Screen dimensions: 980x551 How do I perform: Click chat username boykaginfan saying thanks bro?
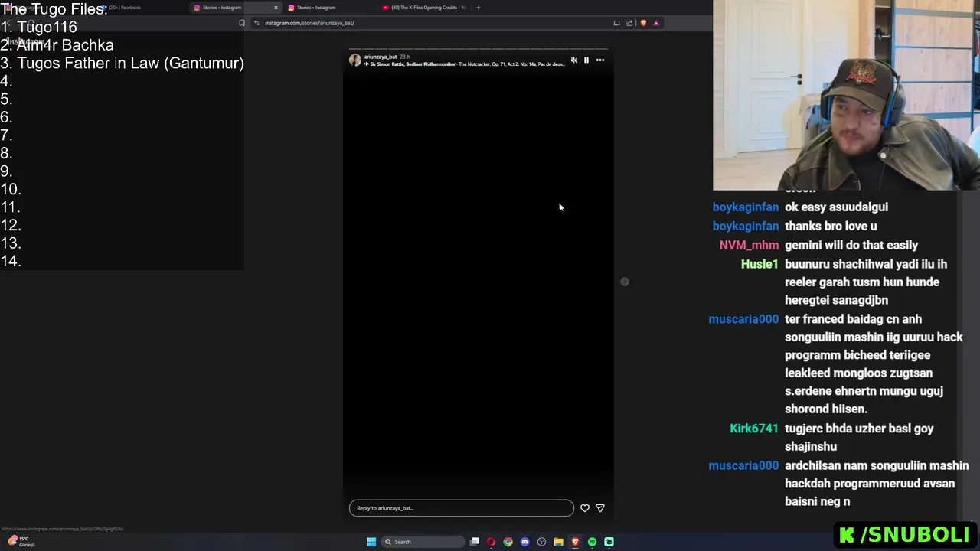[746, 226]
